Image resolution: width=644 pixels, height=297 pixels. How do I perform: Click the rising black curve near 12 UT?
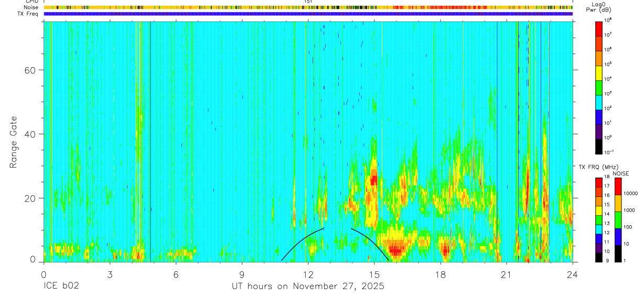tap(299, 243)
